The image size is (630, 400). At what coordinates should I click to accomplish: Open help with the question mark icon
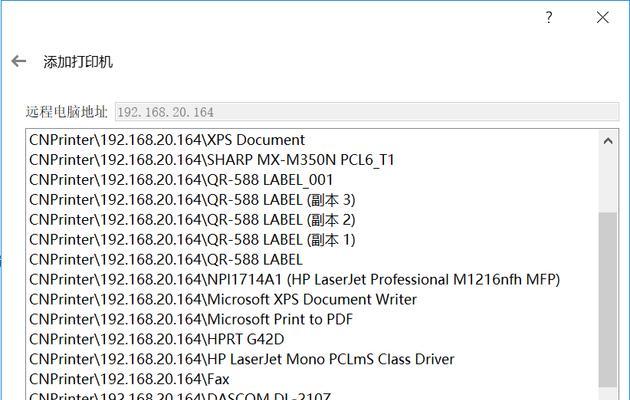coord(549,17)
